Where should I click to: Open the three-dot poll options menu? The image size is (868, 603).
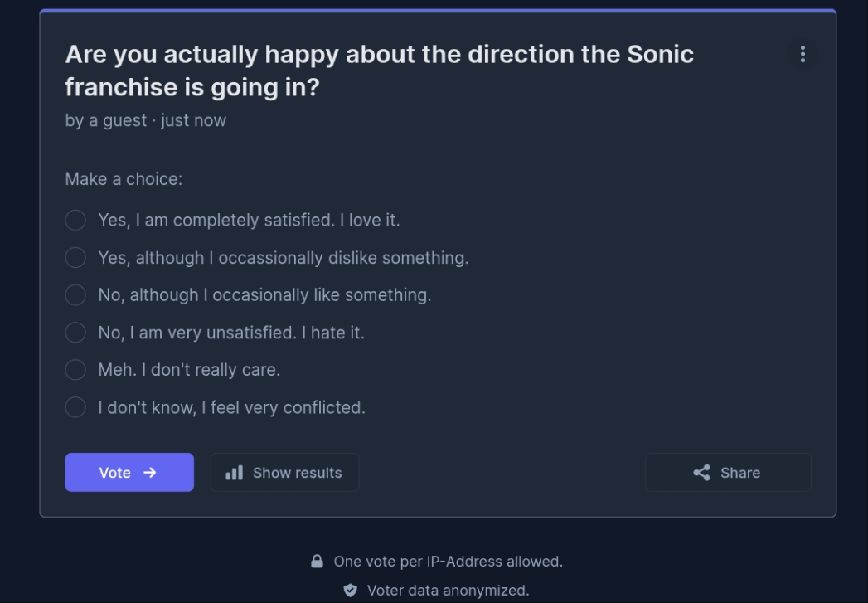[x=802, y=54]
